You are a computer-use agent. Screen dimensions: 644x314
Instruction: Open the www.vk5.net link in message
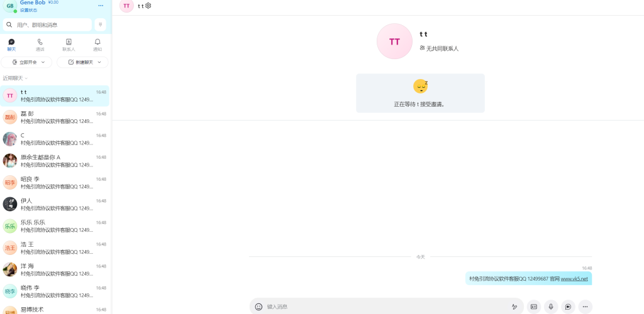pyautogui.click(x=574, y=278)
